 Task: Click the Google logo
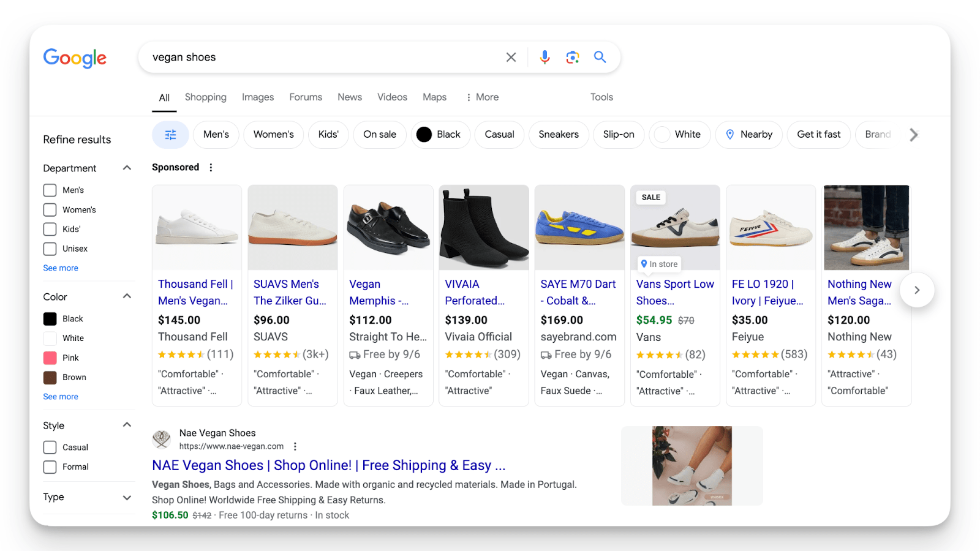point(75,58)
